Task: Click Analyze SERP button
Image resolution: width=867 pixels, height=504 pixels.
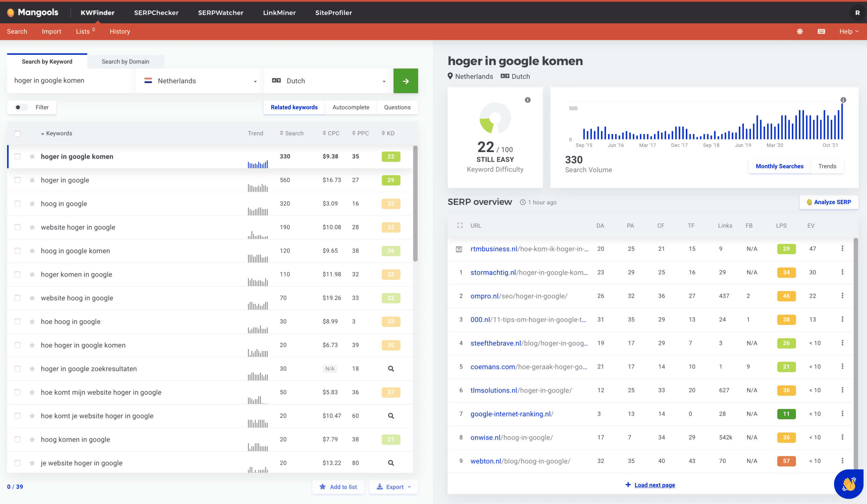Action: [x=828, y=202]
